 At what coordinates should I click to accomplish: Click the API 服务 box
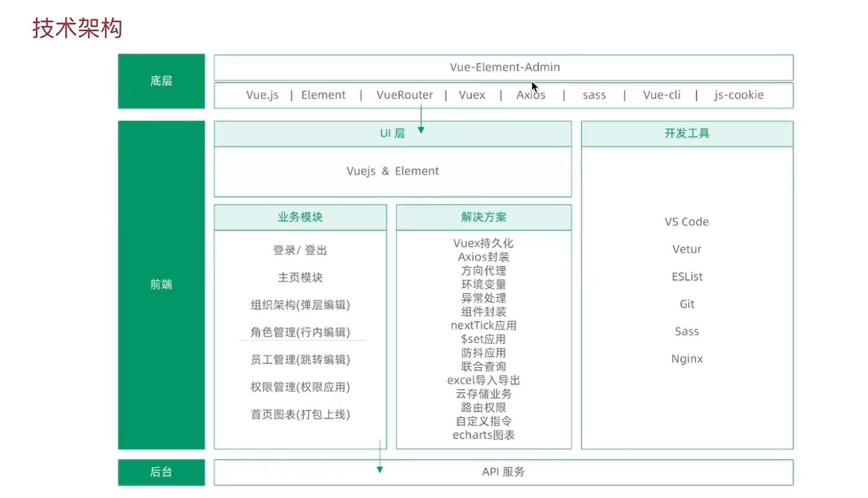tap(504, 472)
